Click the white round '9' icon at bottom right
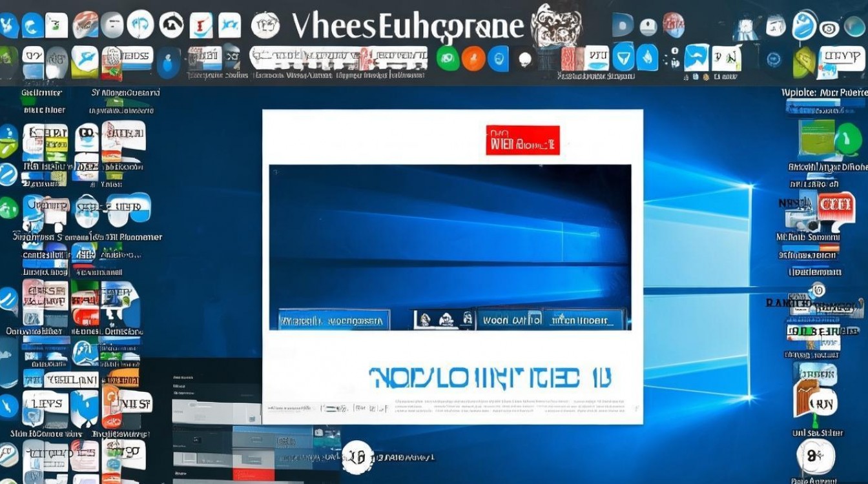The image size is (868, 484). pos(815,456)
